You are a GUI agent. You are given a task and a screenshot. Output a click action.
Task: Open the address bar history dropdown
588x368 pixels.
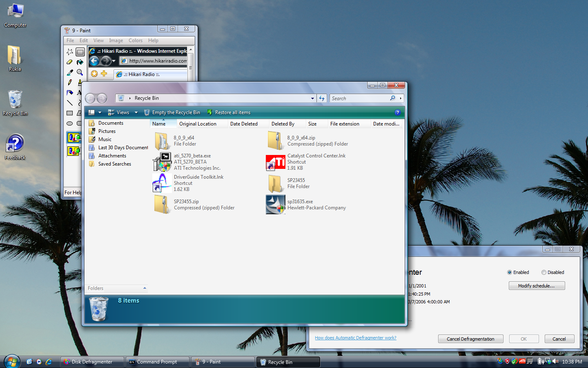(312, 98)
